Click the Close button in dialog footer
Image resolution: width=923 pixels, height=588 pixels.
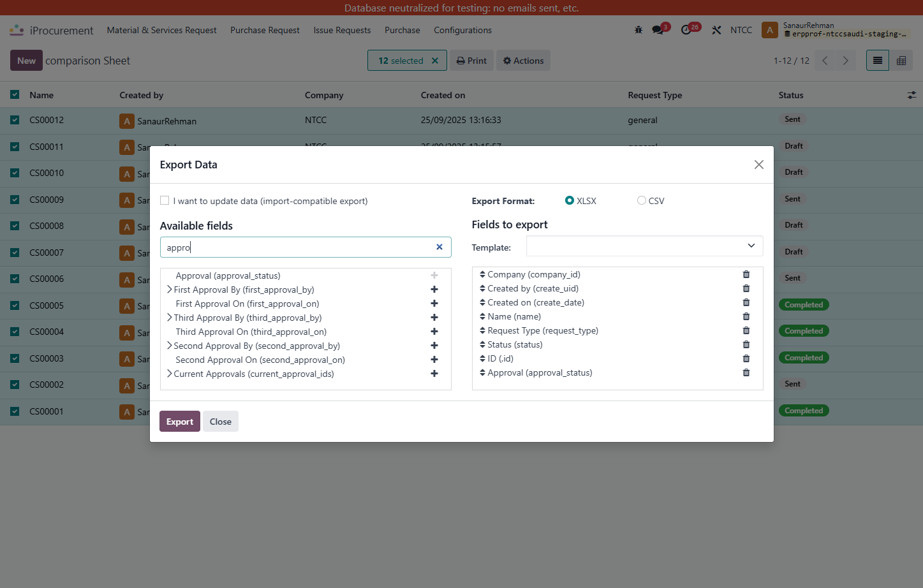pos(221,422)
